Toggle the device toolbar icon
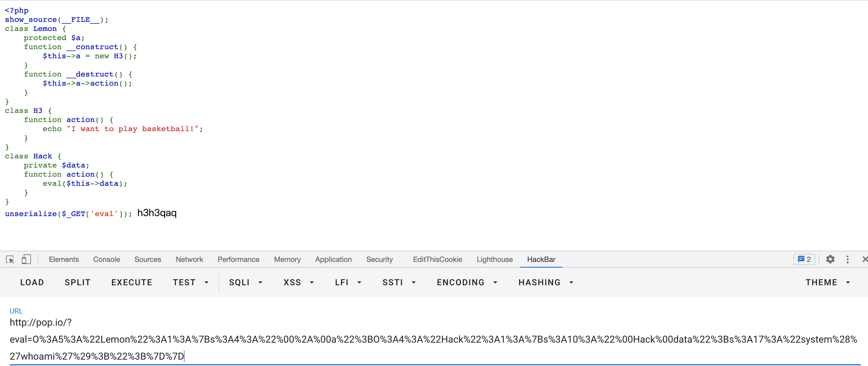 [26, 259]
